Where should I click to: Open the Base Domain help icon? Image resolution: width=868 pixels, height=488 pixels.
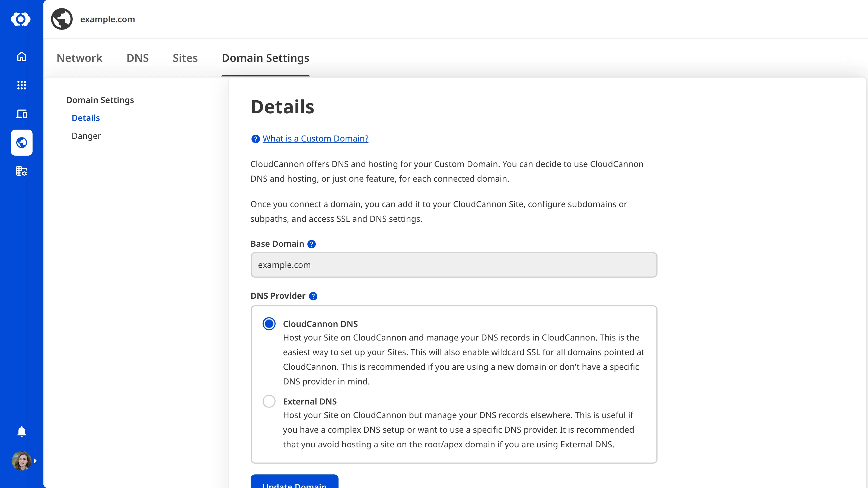point(311,244)
